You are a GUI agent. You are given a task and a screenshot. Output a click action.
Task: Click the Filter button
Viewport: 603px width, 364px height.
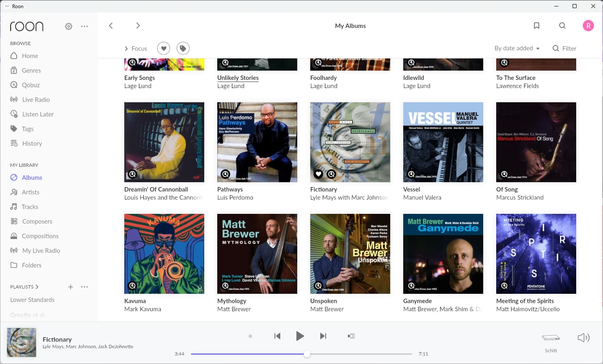[564, 48]
